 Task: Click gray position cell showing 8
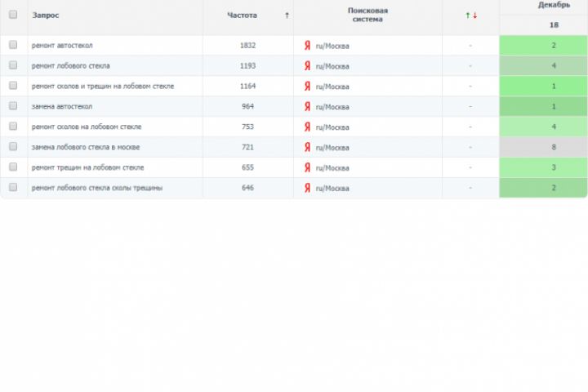click(543, 147)
